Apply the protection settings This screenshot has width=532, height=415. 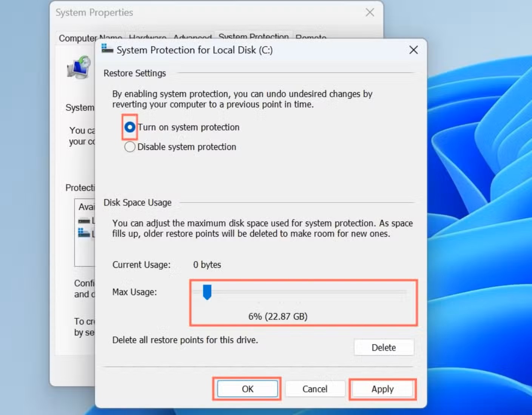coord(382,389)
